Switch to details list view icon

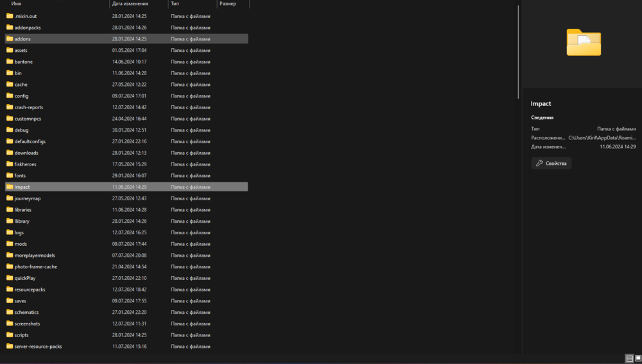click(x=630, y=359)
